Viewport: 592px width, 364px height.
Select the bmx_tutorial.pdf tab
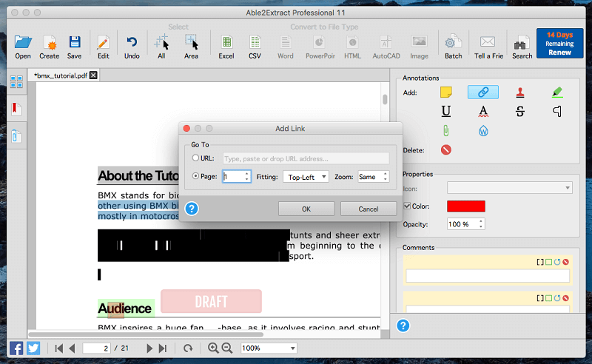pos(61,75)
